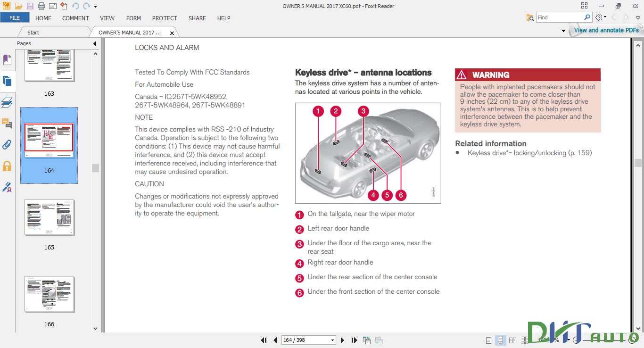
Task: Go to the first page
Action: [x=264, y=340]
